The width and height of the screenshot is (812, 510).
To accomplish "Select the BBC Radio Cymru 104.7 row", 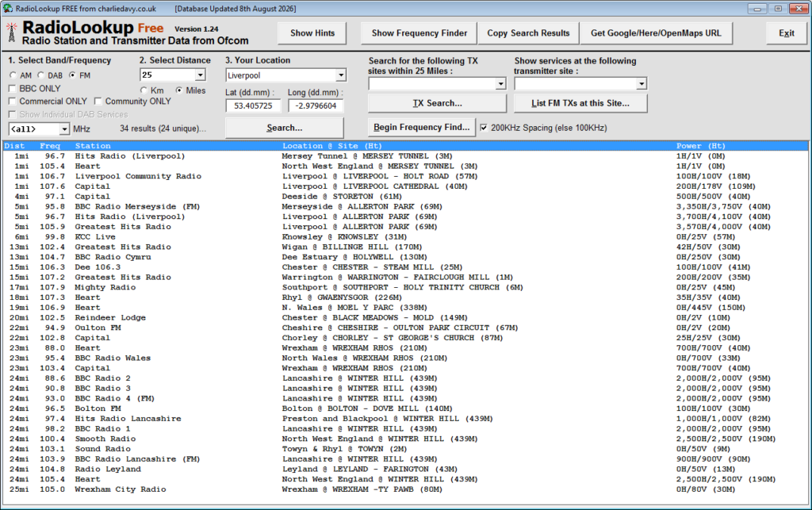I will [405, 257].
